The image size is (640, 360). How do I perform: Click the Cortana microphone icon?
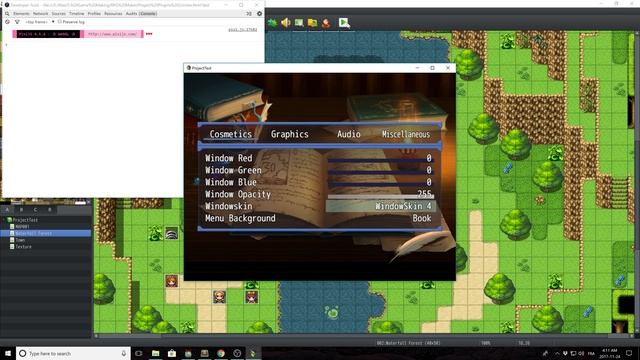[124, 353]
